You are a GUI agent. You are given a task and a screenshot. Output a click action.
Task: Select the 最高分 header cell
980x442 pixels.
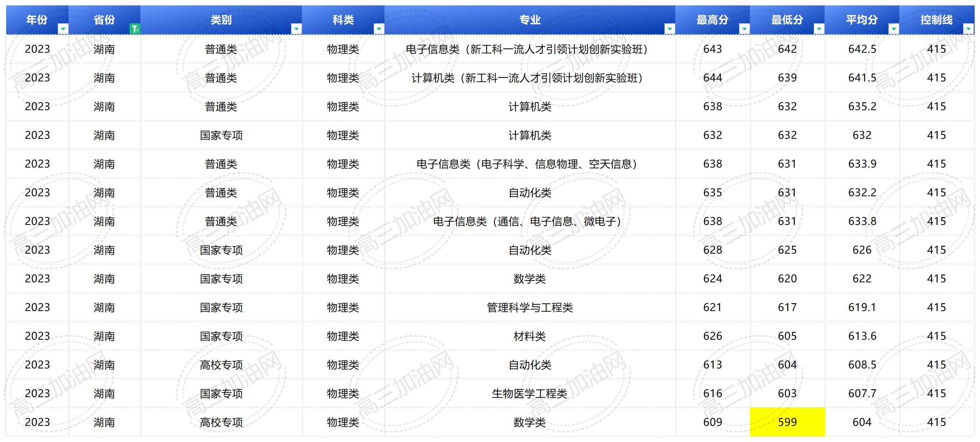click(x=713, y=20)
